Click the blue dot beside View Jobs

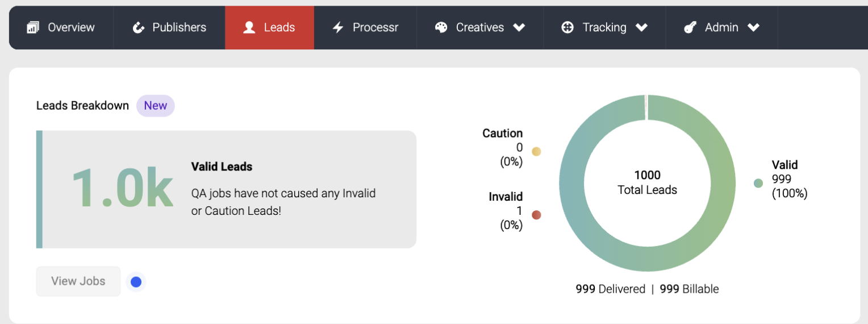point(136,281)
